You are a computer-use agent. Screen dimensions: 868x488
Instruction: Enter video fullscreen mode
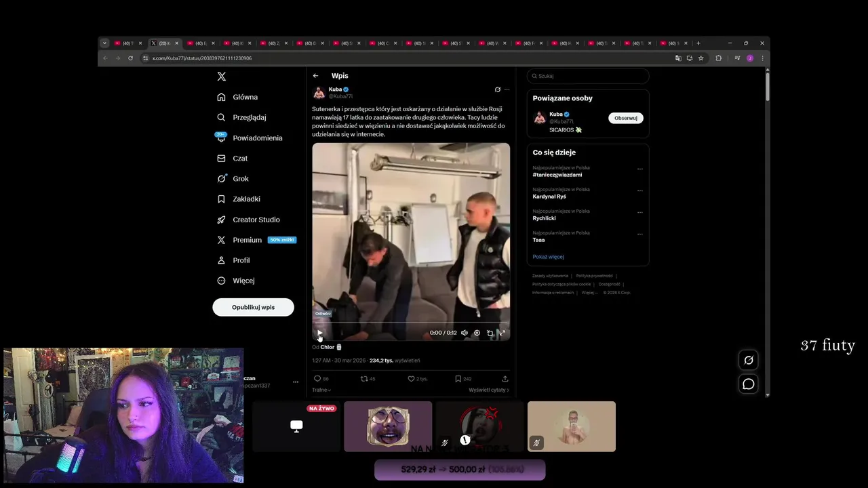tap(502, 333)
